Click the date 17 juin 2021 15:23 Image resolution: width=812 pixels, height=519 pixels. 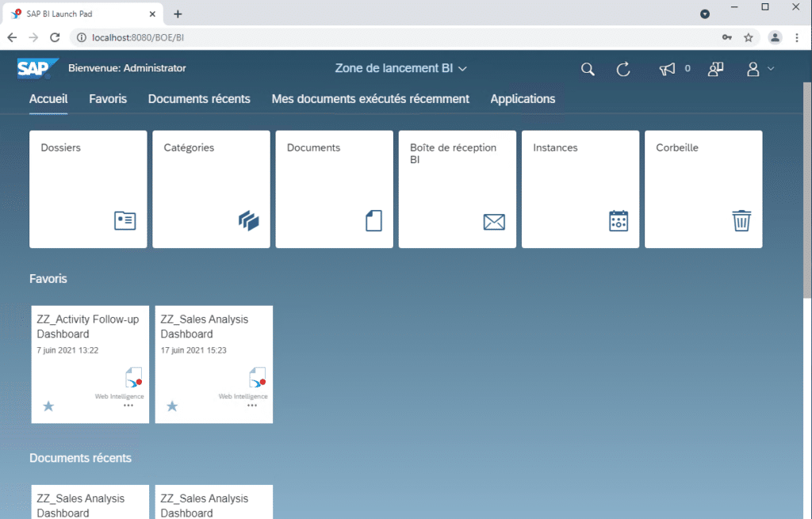point(193,350)
